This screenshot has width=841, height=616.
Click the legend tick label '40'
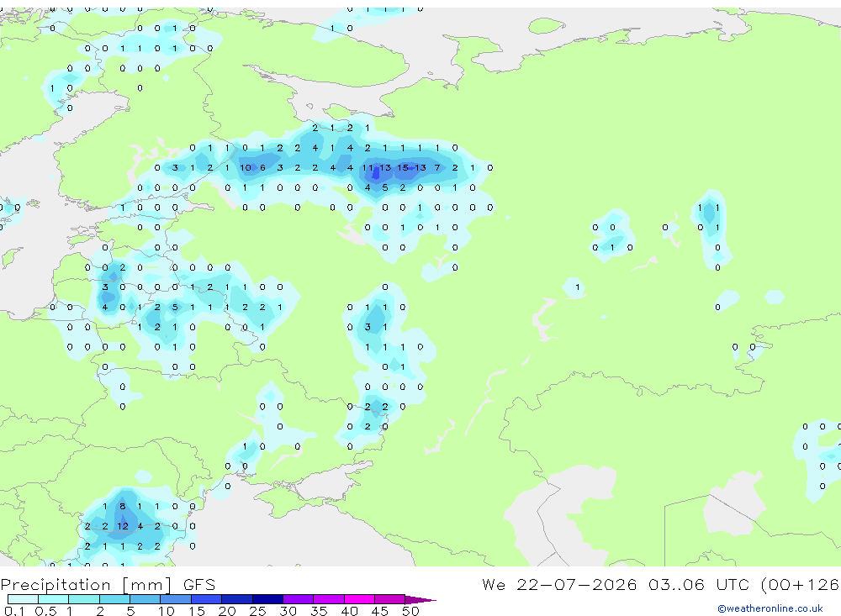pos(349,611)
